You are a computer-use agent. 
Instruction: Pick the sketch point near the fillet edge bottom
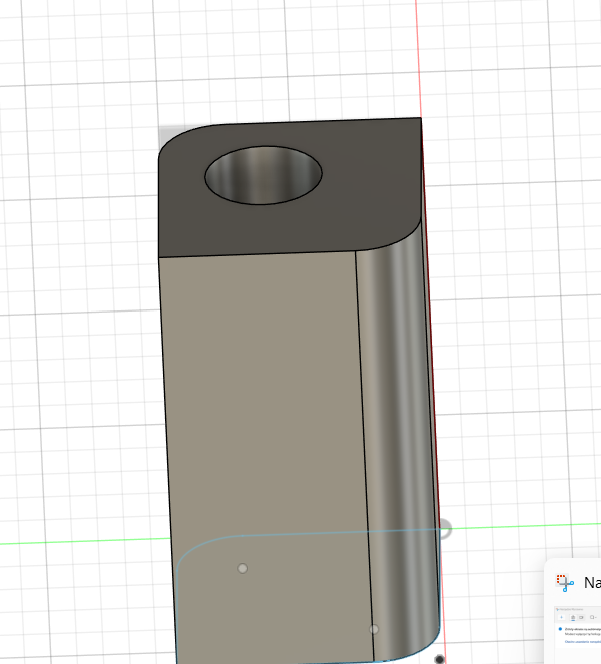point(374,629)
